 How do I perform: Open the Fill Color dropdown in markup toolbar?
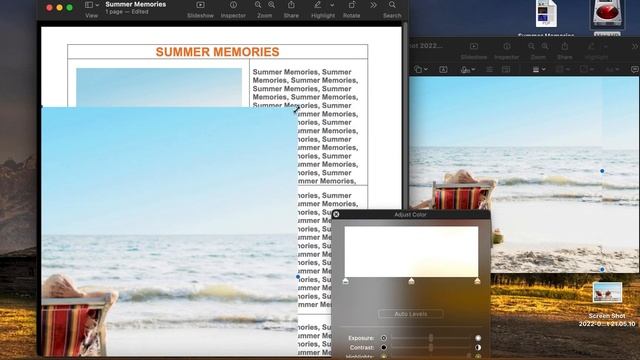[587, 69]
